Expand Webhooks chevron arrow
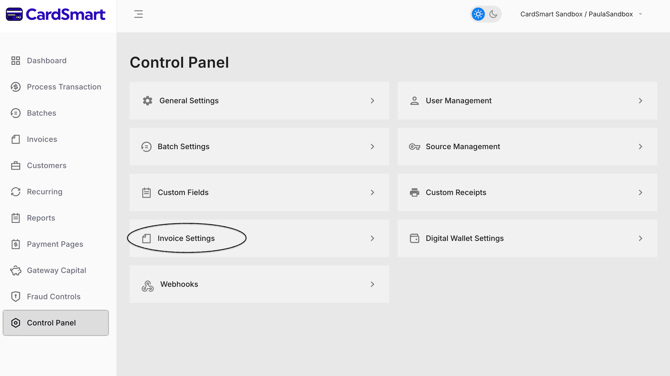Viewport: 670px width, 376px height. pos(372,284)
